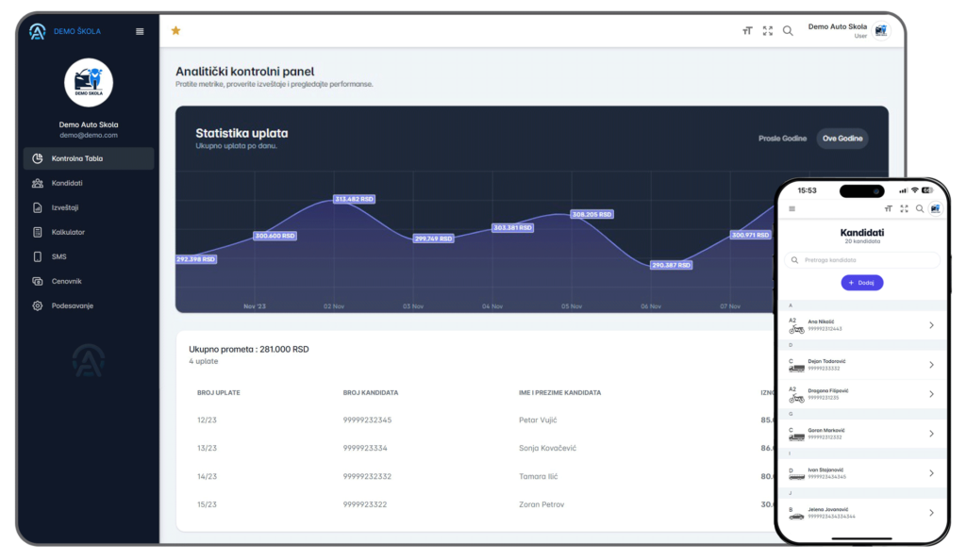The image size is (966, 560).
Task: Click the blue Dodaj button
Action: 862,283
